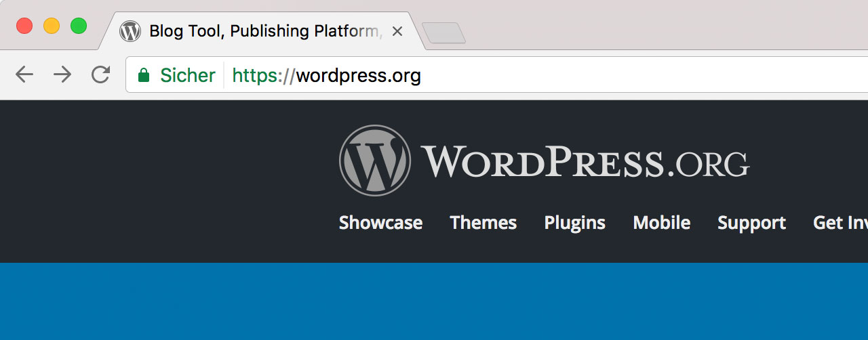Click the red close window button
Viewport: 868px width, 340px height.
click(24, 26)
